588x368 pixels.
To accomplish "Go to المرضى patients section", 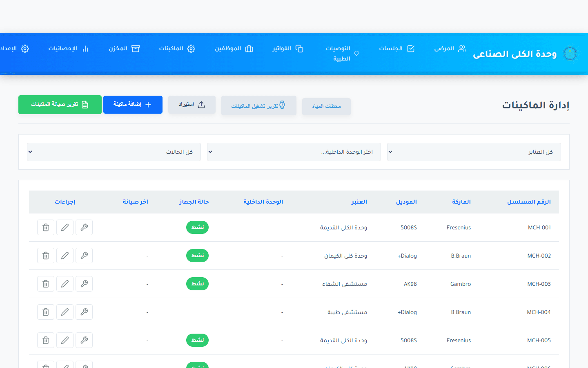I will coord(450,49).
